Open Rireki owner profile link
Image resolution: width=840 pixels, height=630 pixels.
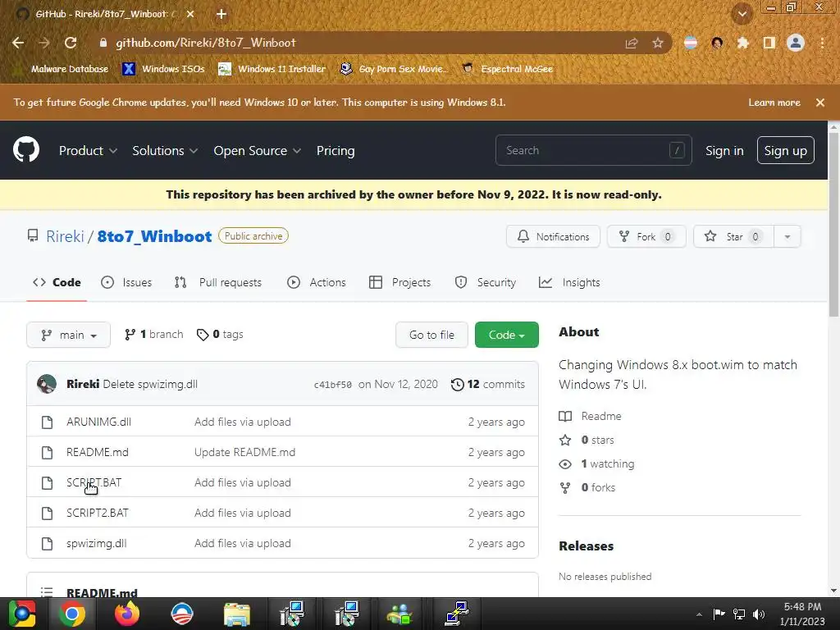(65, 236)
